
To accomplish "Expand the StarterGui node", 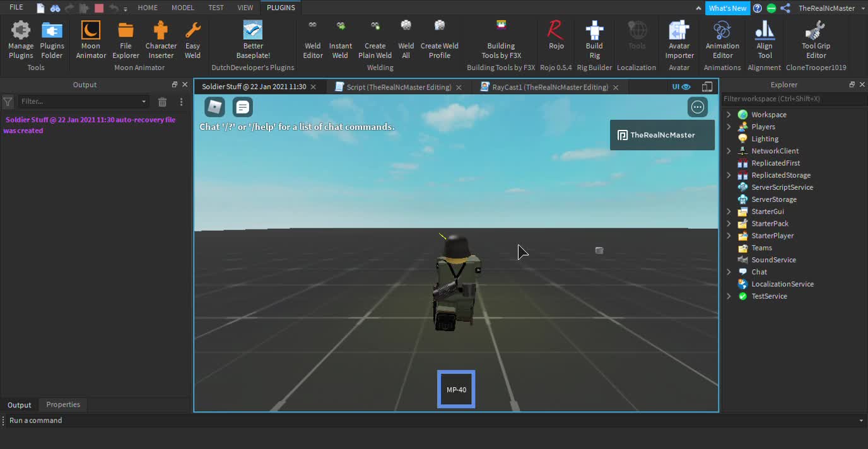I will click(x=729, y=211).
